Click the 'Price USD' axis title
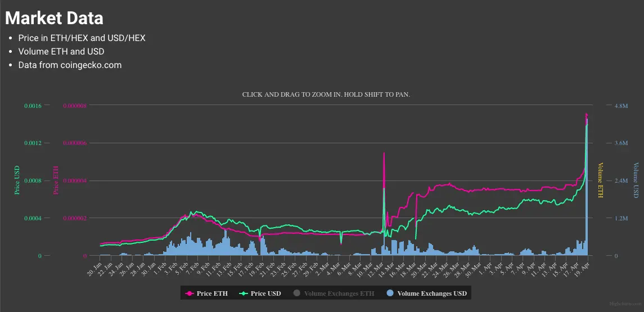 pos(17,180)
